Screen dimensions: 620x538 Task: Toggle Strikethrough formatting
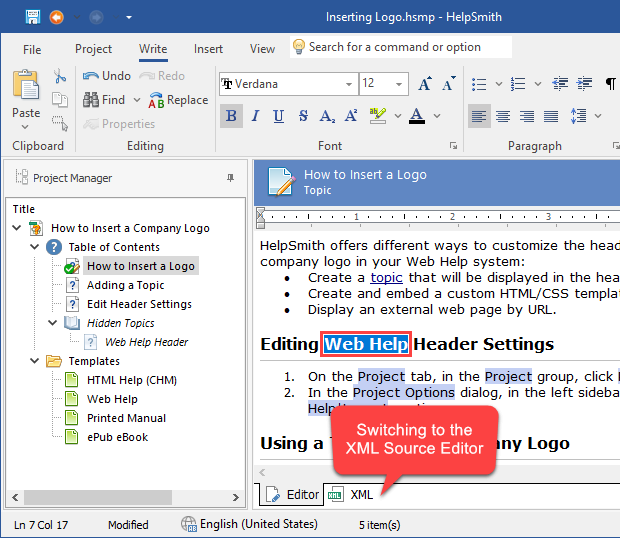pos(303,116)
